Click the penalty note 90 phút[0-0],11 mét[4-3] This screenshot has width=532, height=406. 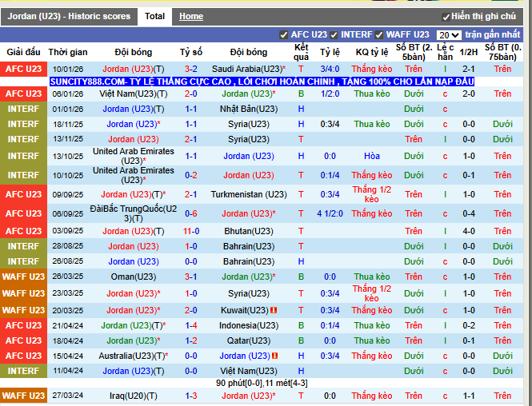pyautogui.click(x=262, y=384)
